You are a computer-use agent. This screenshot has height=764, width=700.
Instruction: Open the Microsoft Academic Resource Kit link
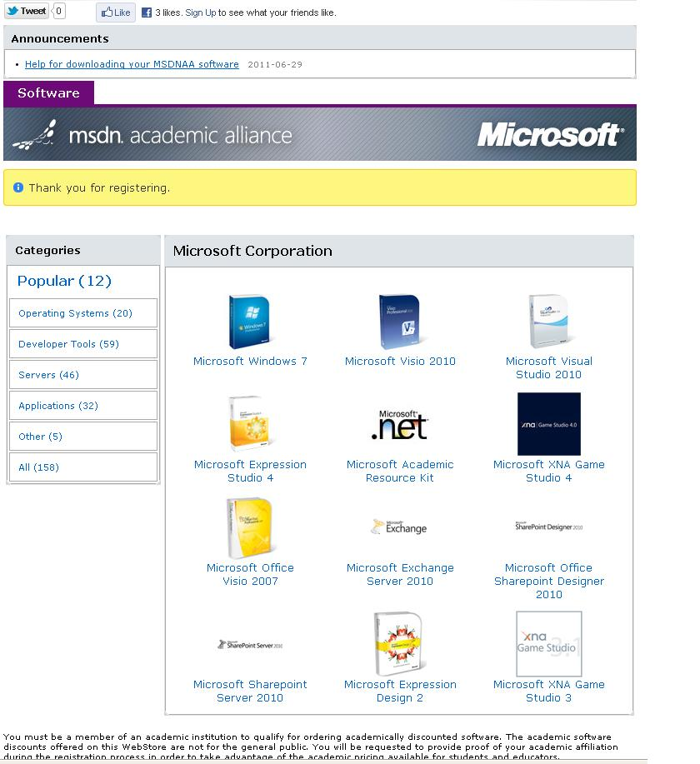pyautogui.click(x=400, y=472)
